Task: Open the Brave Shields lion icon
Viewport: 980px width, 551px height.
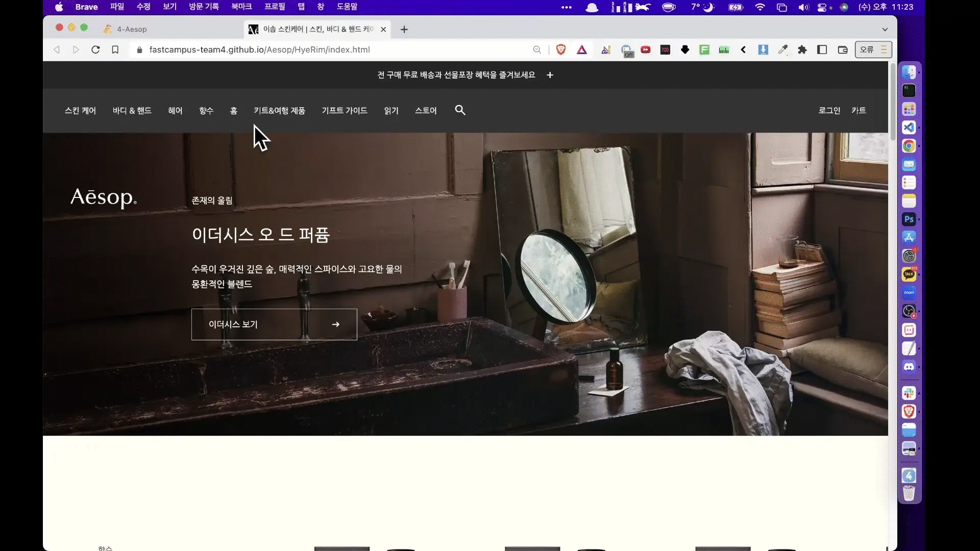Action: [x=561, y=50]
